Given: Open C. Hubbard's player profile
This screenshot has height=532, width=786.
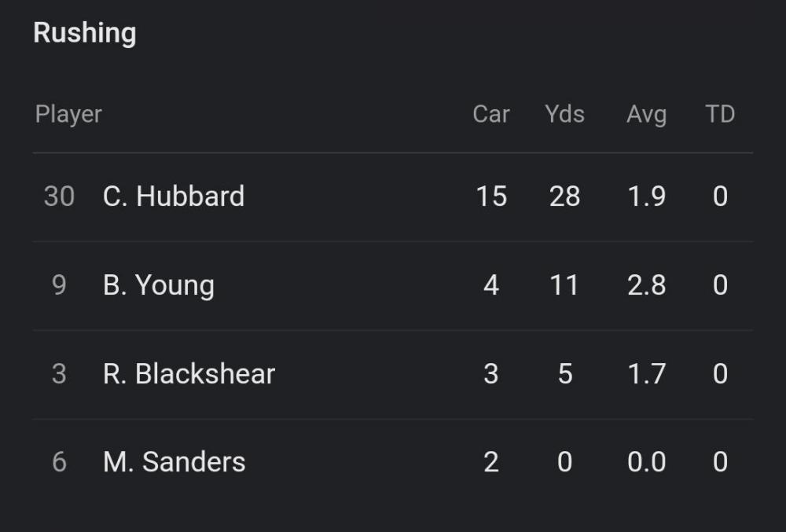Looking at the screenshot, I should click(x=174, y=196).
